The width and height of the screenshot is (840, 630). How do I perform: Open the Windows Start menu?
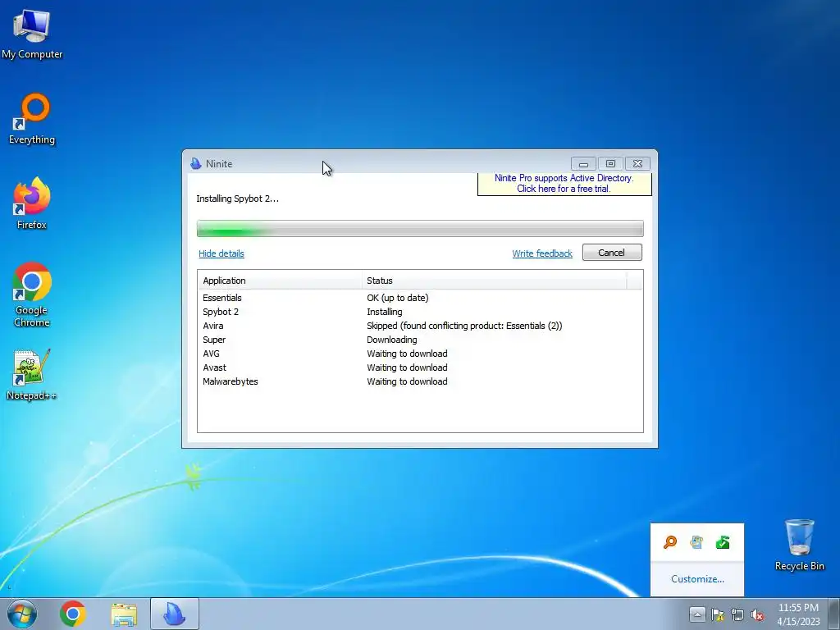[22, 614]
